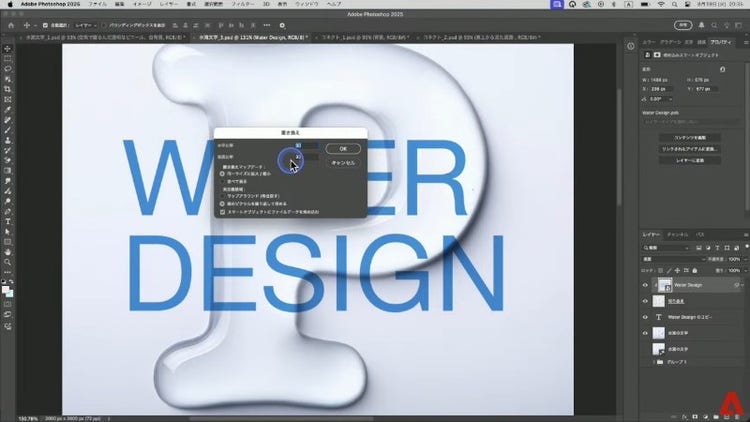This screenshot has width=750, height=422.
Task: Toggle the smart object file data checkbox
Action: click(222, 213)
